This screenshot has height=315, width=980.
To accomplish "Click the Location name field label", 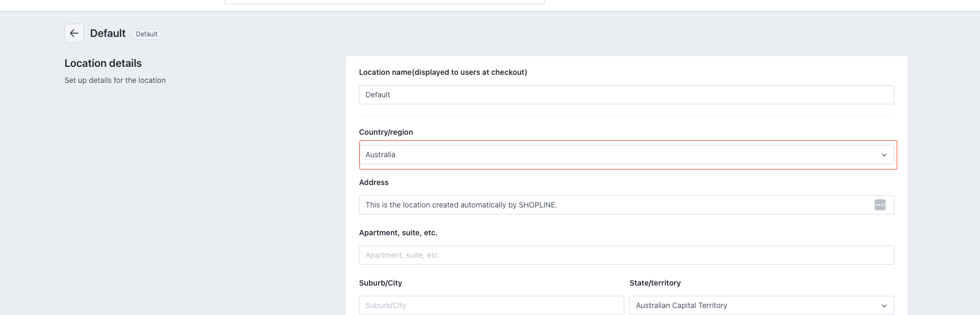I will [443, 72].
